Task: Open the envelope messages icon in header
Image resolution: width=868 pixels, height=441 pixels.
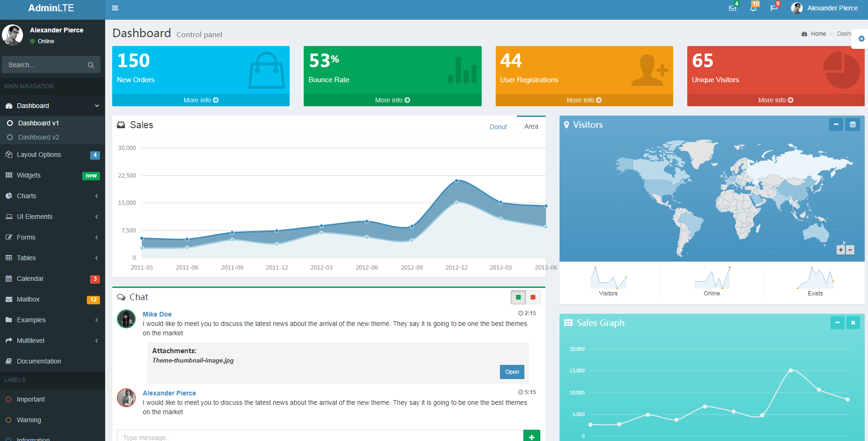Action: tap(732, 8)
